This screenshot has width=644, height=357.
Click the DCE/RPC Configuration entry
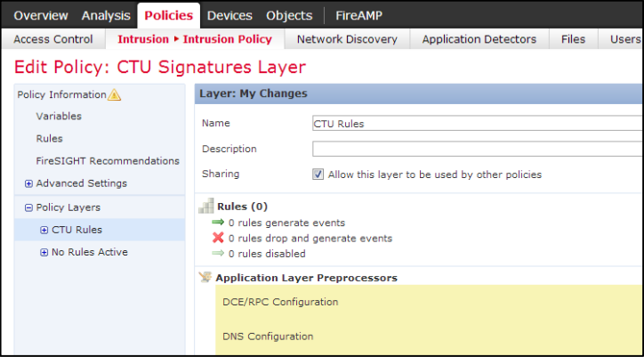280,302
